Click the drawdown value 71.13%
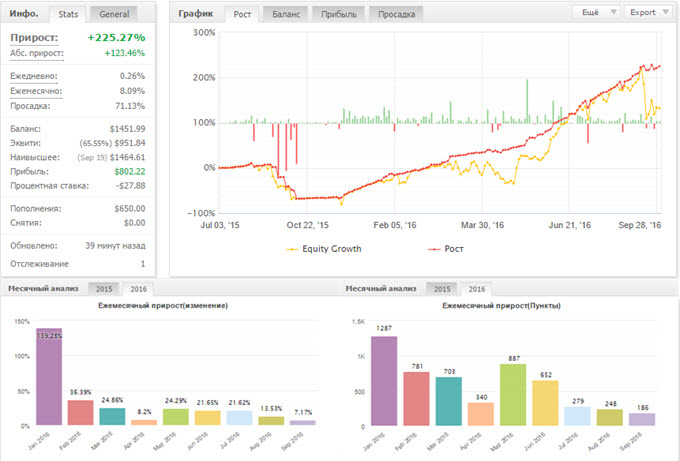Screen dimensions: 680x461 [x=130, y=106]
